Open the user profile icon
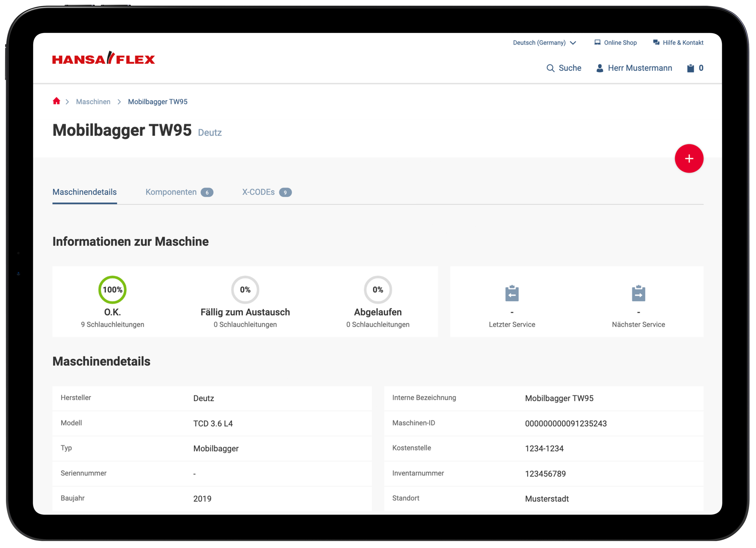Image resolution: width=756 pixels, height=548 pixels. coord(599,68)
